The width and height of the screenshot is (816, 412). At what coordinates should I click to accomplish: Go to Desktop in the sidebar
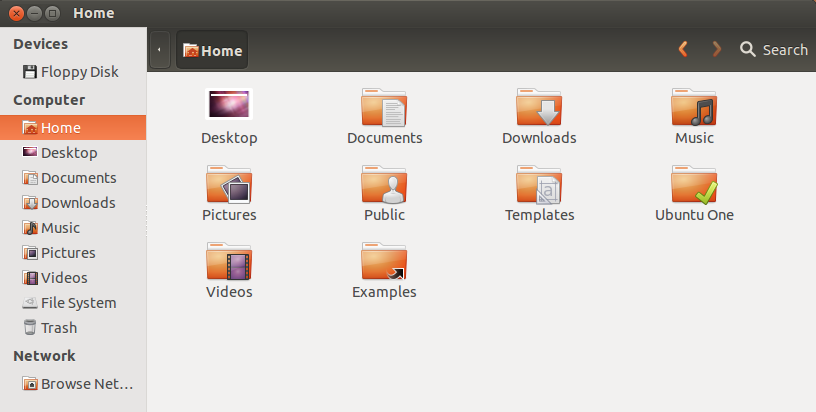tap(73, 153)
